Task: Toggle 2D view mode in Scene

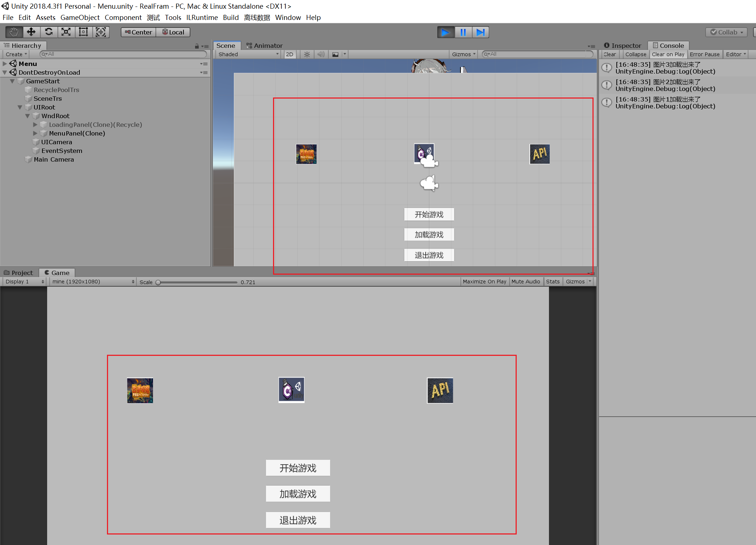Action: tap(289, 54)
